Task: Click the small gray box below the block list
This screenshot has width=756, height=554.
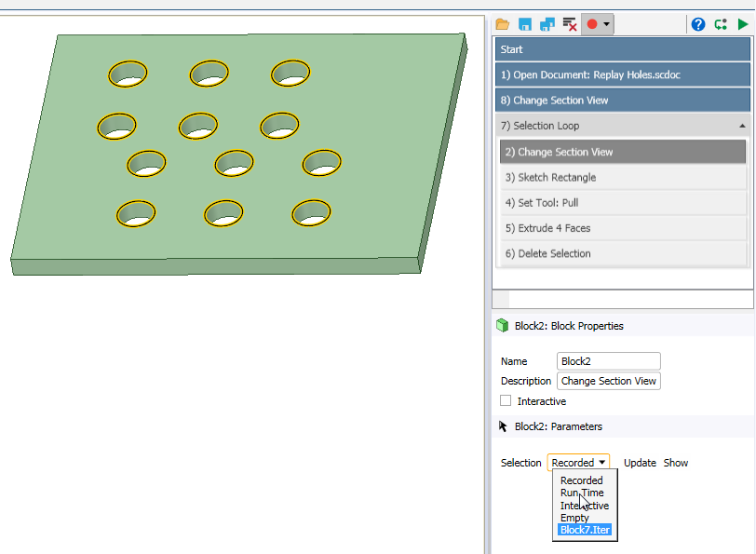Action: pos(501,300)
